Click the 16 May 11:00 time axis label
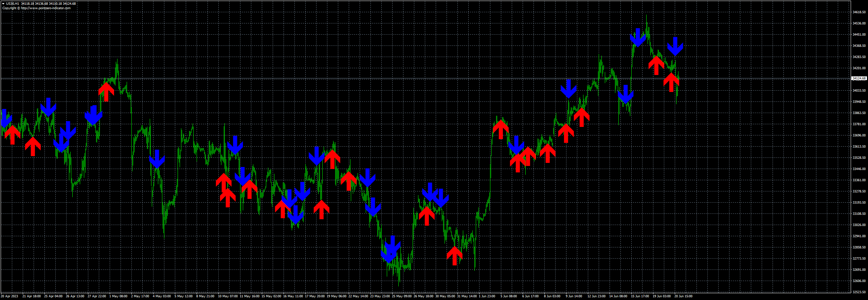This screenshot has height=300, width=868. tap(293, 296)
